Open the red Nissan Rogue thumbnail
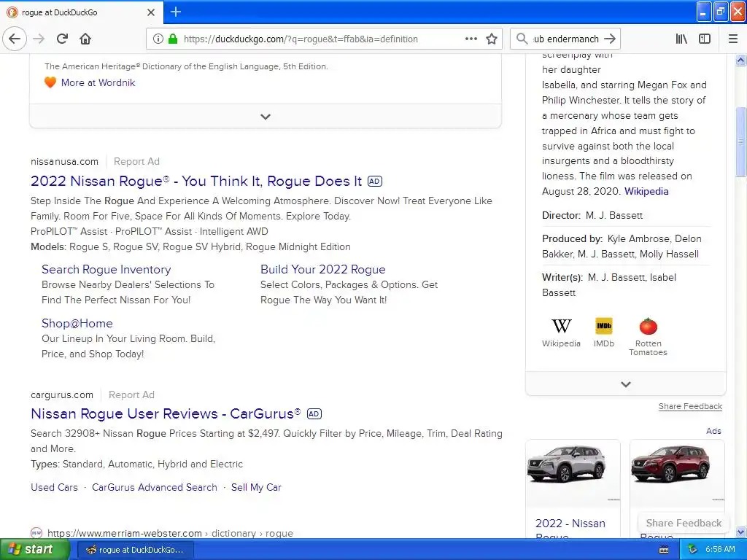Screen dimensions: 747x560 pos(677,472)
